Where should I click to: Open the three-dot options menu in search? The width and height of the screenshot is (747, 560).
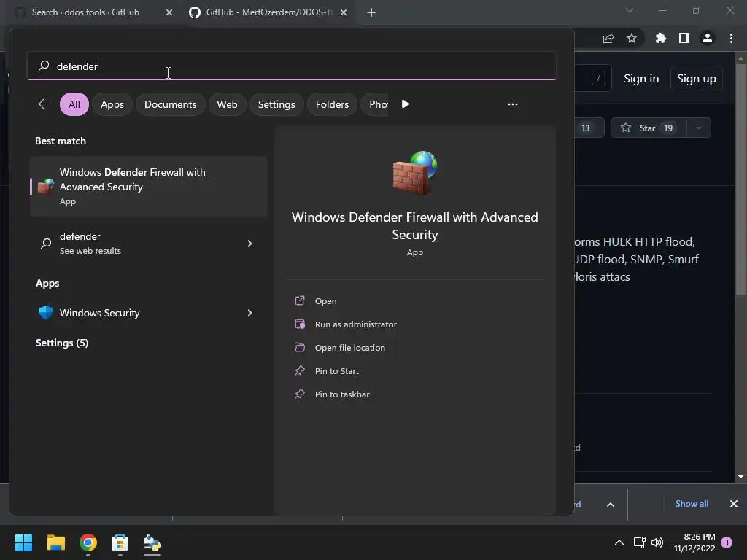[513, 104]
